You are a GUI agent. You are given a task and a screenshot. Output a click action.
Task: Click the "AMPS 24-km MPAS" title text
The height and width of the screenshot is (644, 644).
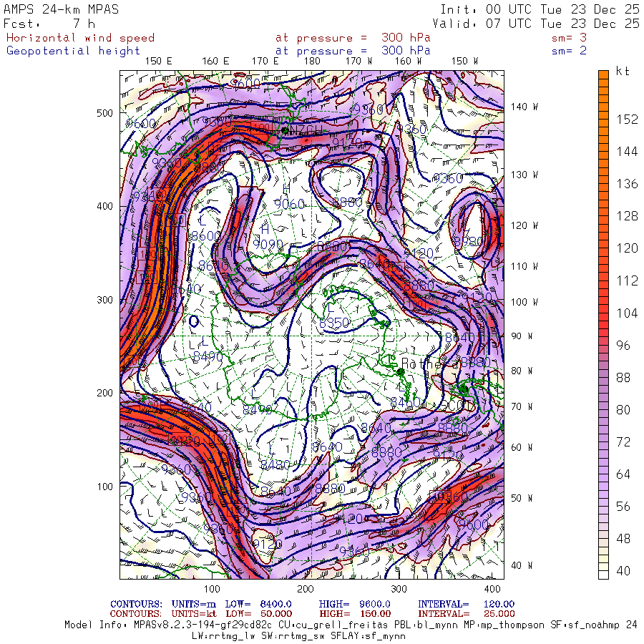pyautogui.click(x=62, y=9)
